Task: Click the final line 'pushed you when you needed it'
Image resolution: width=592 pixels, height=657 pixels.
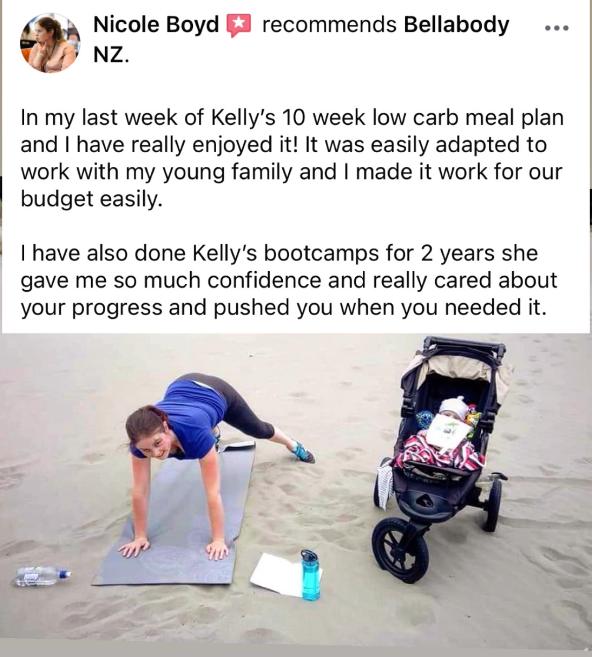Action: point(380,308)
